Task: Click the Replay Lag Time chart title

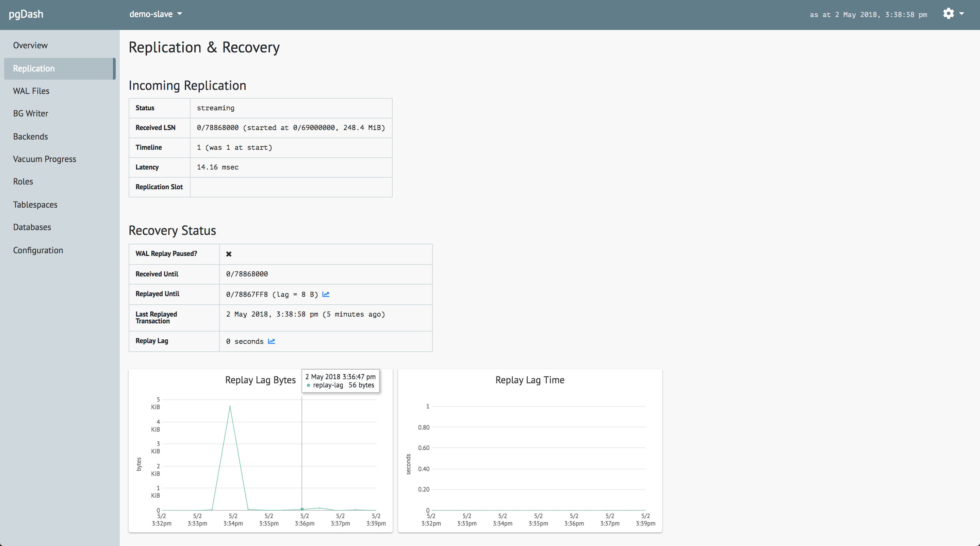Action: coord(530,380)
